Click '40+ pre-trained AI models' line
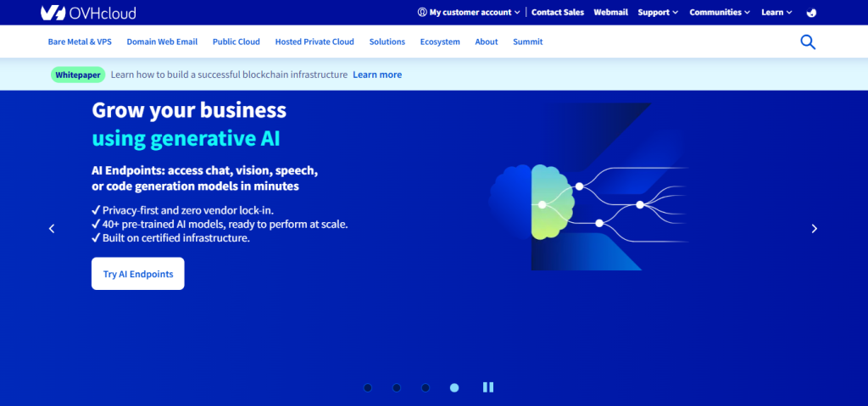 (x=220, y=225)
